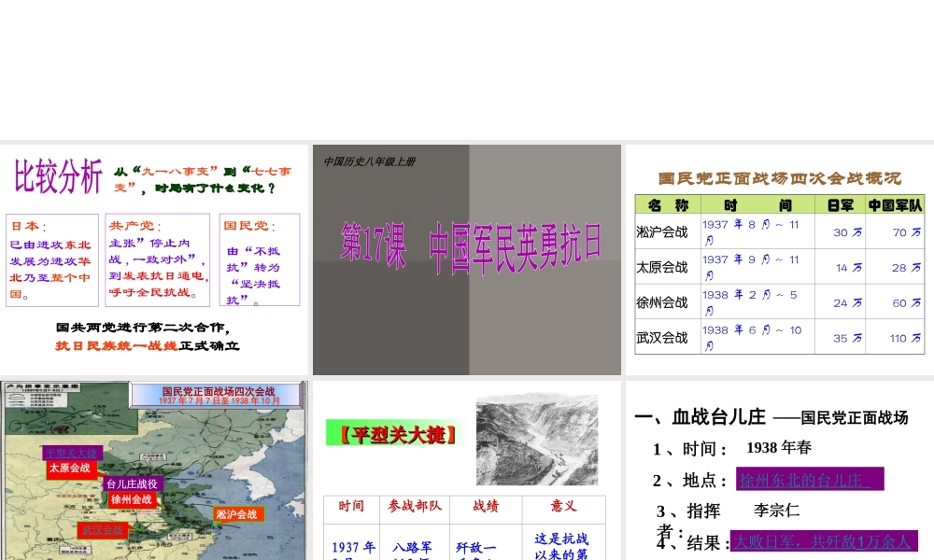Open the 比较分析 slide thumbnail
The image size is (934, 560).
click(x=154, y=259)
